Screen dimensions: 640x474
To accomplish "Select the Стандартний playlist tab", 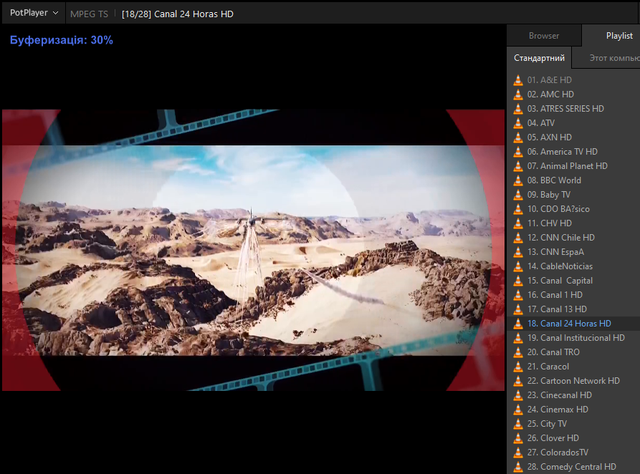I will (539, 58).
